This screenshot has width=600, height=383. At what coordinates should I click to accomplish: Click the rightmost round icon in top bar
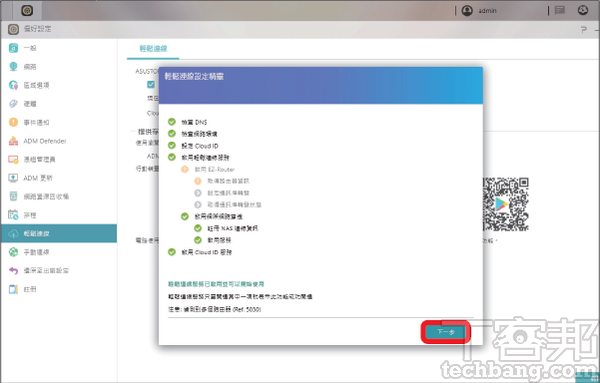click(x=583, y=10)
